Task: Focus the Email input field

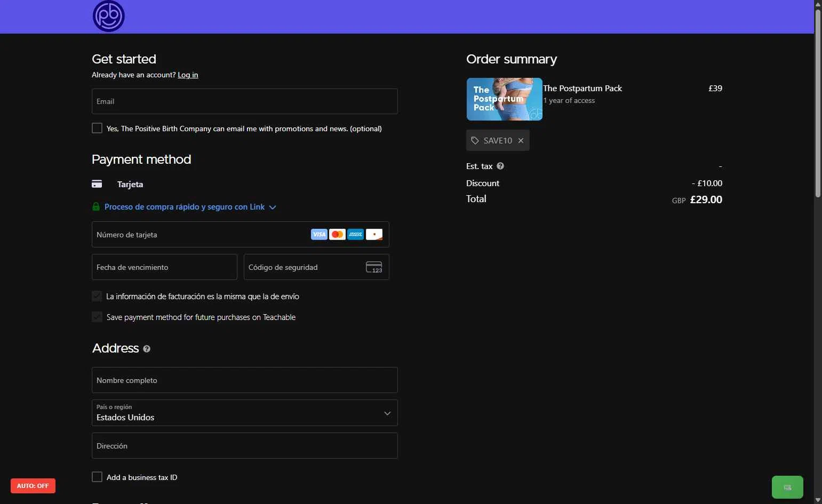Action: point(245,101)
